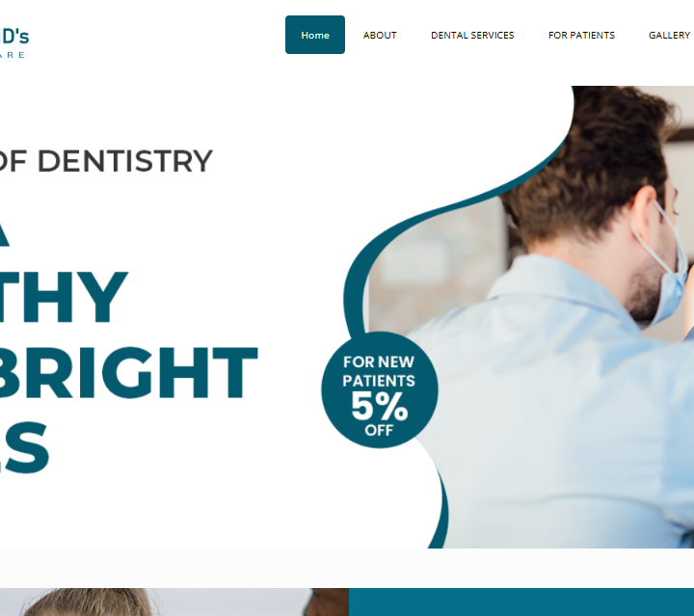Click the PATIENTS word in the circular badge
The width and height of the screenshot is (694, 616).
coord(379,381)
